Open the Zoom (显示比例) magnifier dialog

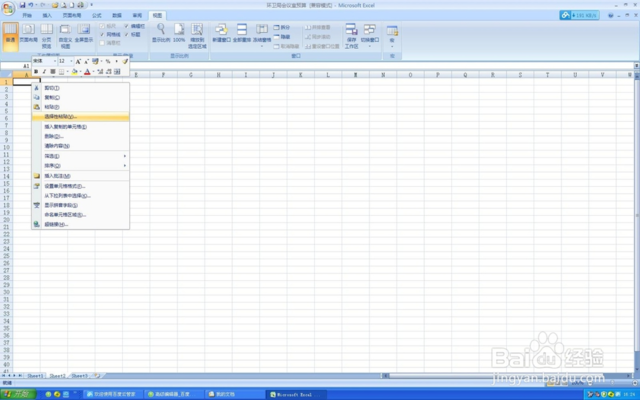click(161, 33)
